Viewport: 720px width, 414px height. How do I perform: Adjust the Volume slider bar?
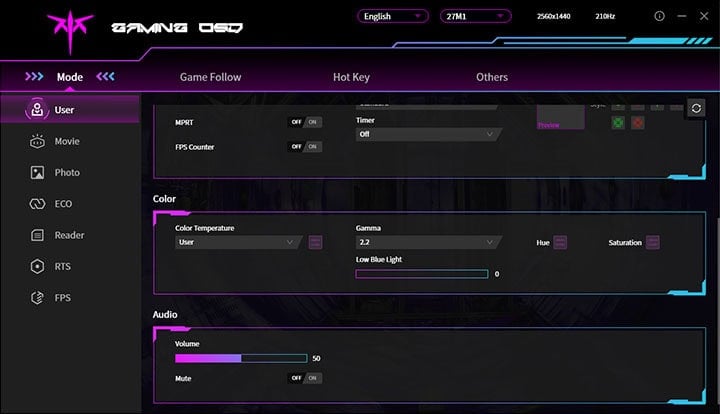coord(241,358)
